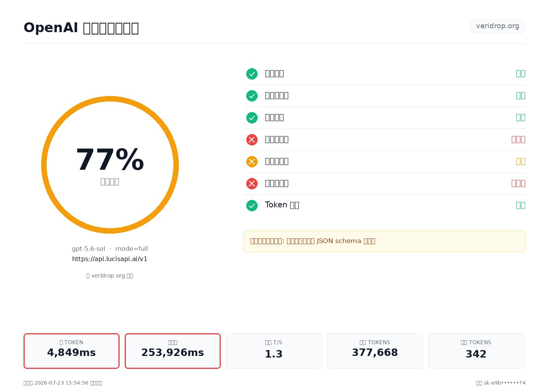Open the https://api.lucisapi.ai/v1 endpoint URL
The width and height of the screenshot is (549, 392).
pyautogui.click(x=110, y=259)
